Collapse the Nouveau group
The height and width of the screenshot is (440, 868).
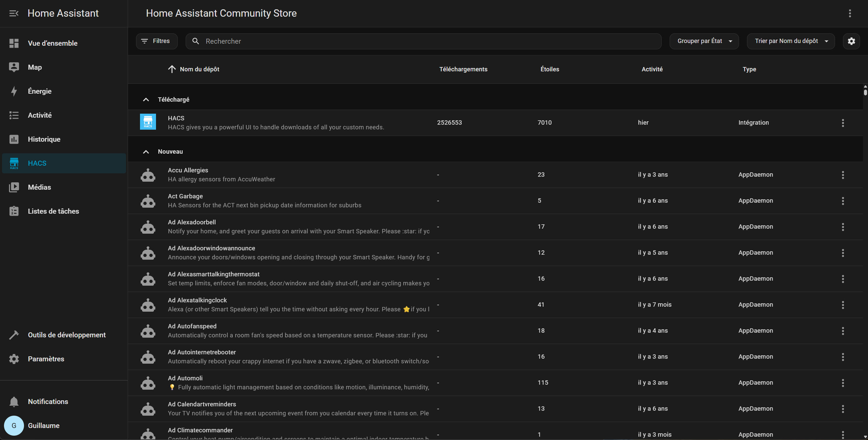146,152
